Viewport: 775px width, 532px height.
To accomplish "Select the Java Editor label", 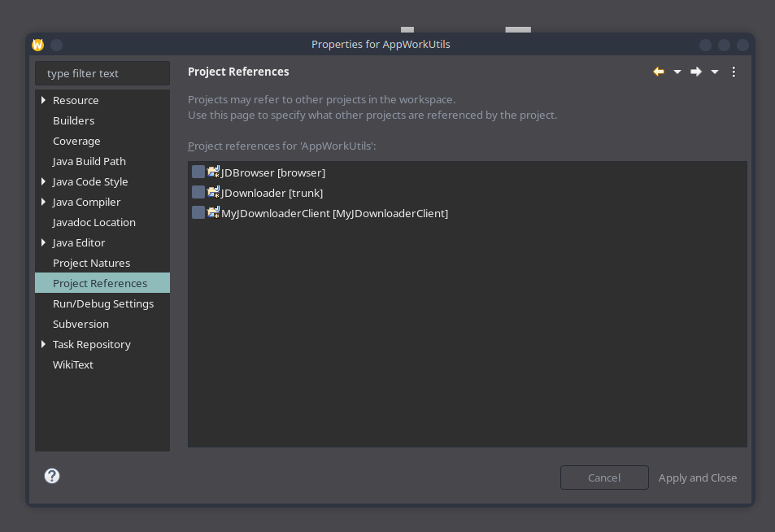I will pyautogui.click(x=79, y=242).
